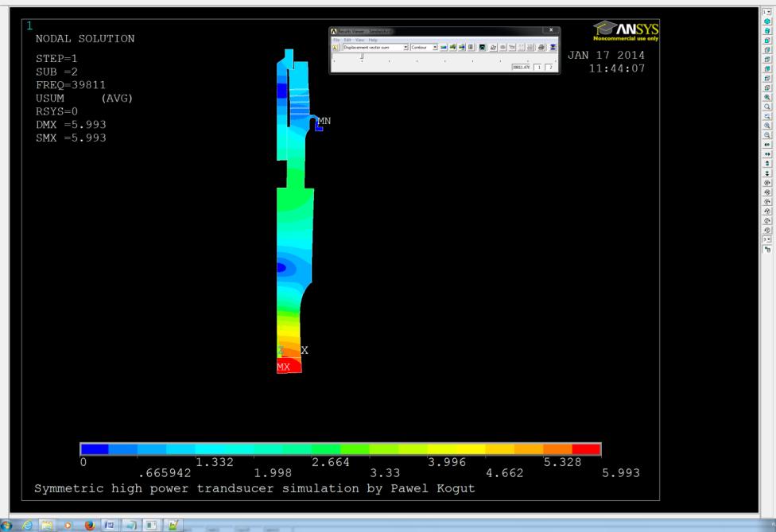
Task: Click the print icon in Results Viewer
Action: tap(541, 48)
